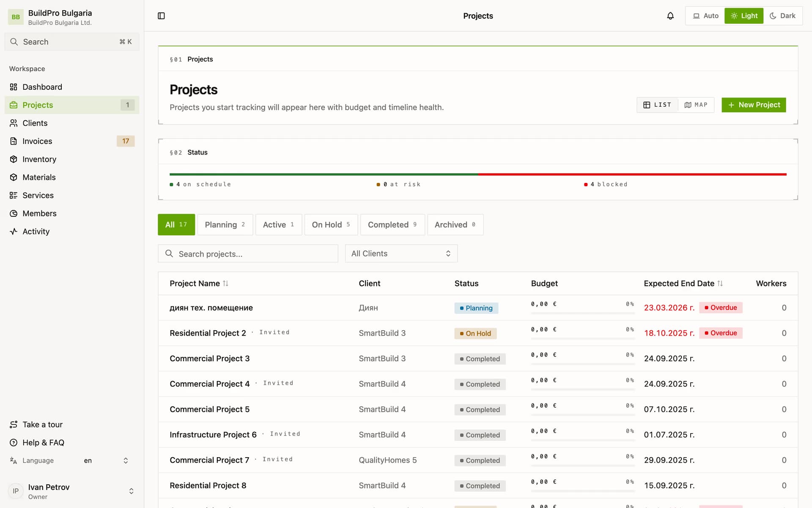The width and height of the screenshot is (812, 508).
Task: Click the IP user avatar
Action: 16,491
